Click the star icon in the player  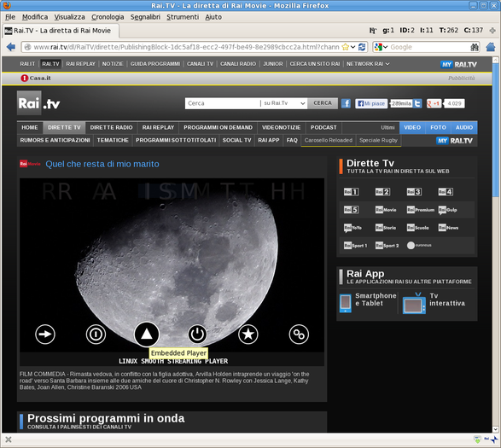point(248,335)
